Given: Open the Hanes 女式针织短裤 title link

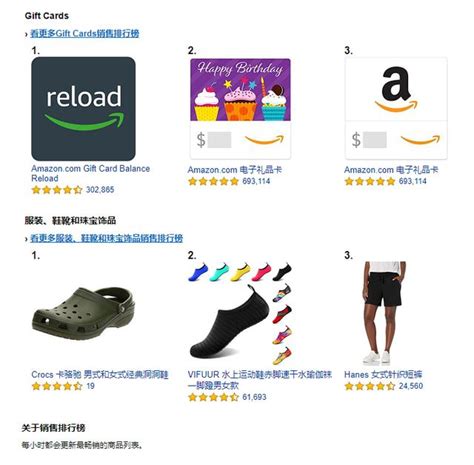Looking at the screenshot, I should pos(383,374).
